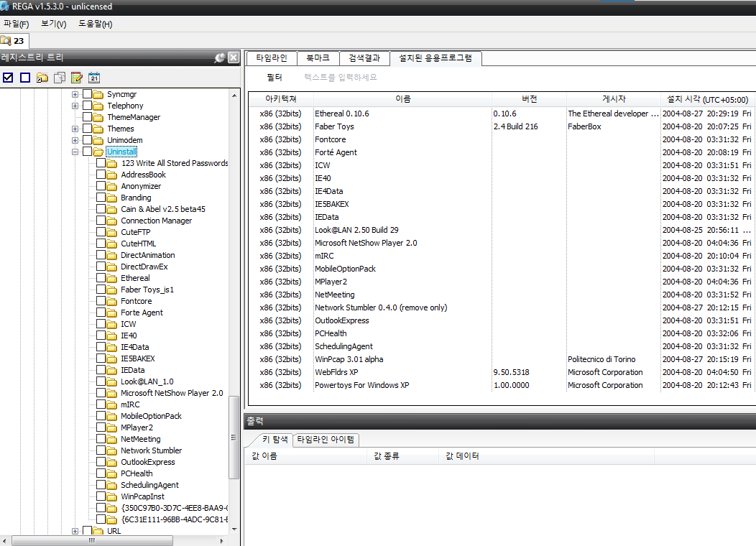Tick the AddressBook checkbox

[x=101, y=175]
